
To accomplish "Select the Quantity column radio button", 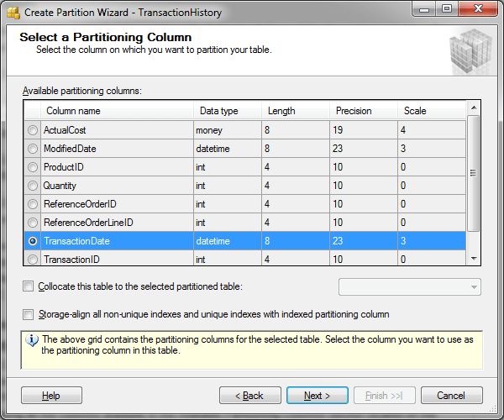I will pos(33,186).
